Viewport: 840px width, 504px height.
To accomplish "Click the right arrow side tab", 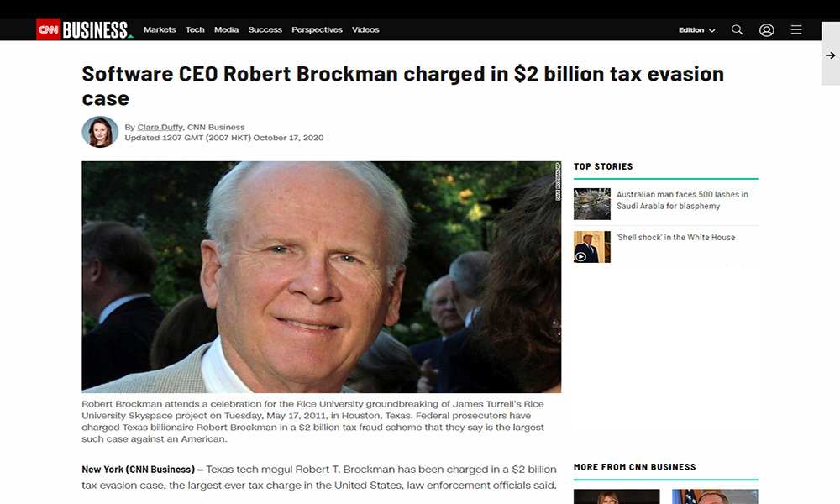I will (x=830, y=55).
